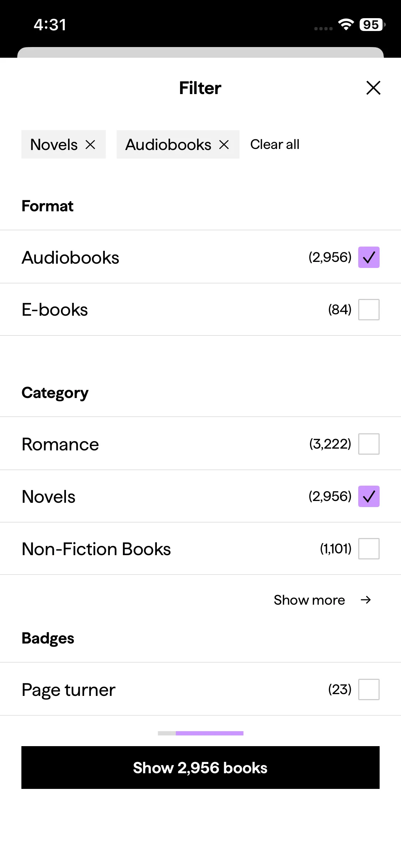
Task: Tap the sheet grabber bar at top
Action: click(200, 52)
